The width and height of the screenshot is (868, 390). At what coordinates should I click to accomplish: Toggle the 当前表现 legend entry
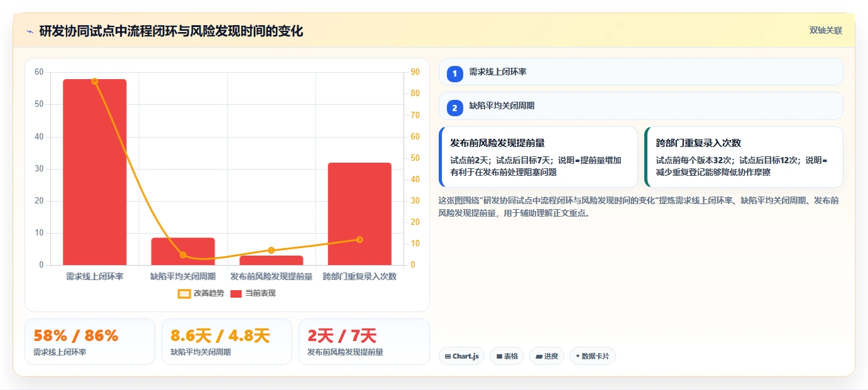tap(253, 293)
